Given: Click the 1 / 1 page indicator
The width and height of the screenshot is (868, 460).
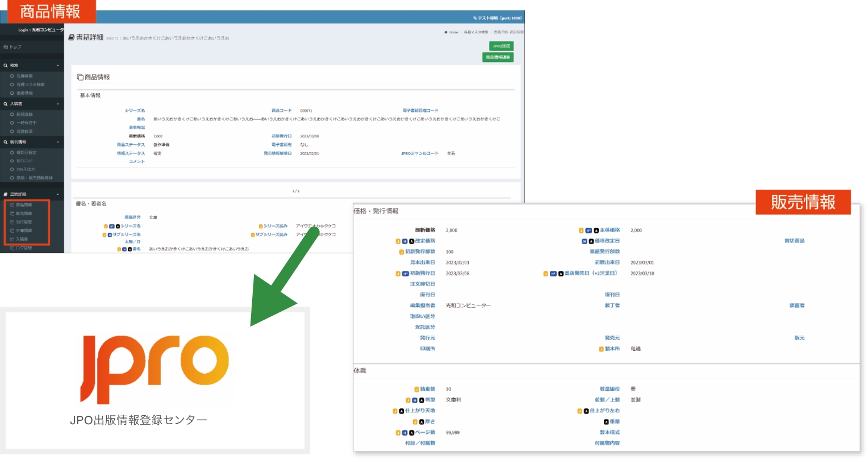Looking at the screenshot, I should 296,191.
